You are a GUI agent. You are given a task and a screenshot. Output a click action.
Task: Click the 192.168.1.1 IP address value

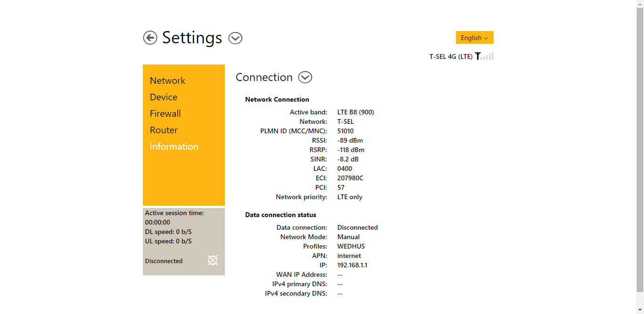352,265
